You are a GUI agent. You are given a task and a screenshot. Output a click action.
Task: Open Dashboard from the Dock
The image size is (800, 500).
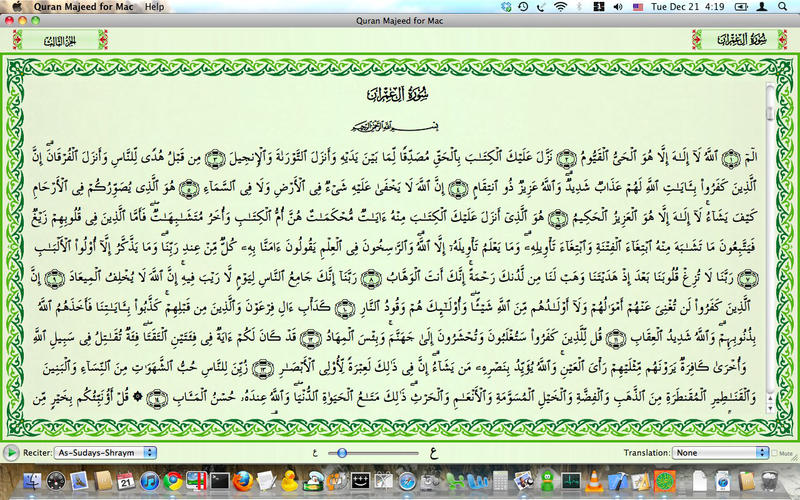[x=56, y=481]
